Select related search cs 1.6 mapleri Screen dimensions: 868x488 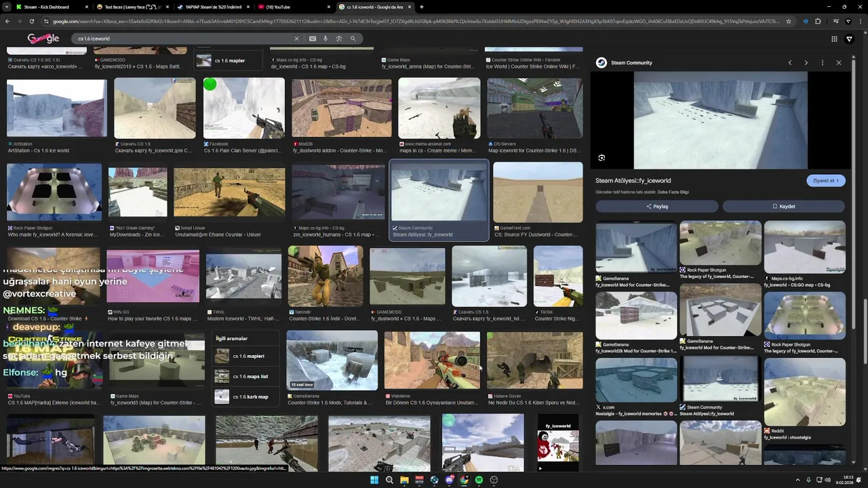click(x=247, y=356)
